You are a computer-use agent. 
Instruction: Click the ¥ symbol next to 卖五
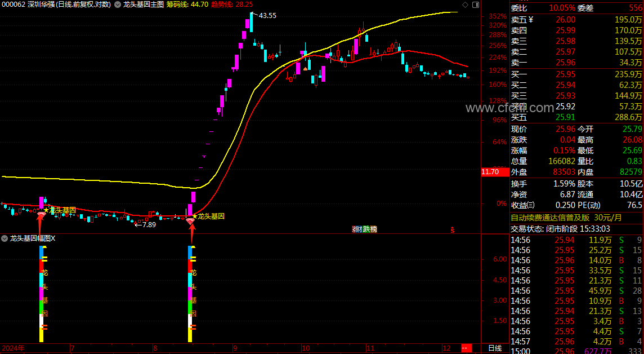click(531, 19)
